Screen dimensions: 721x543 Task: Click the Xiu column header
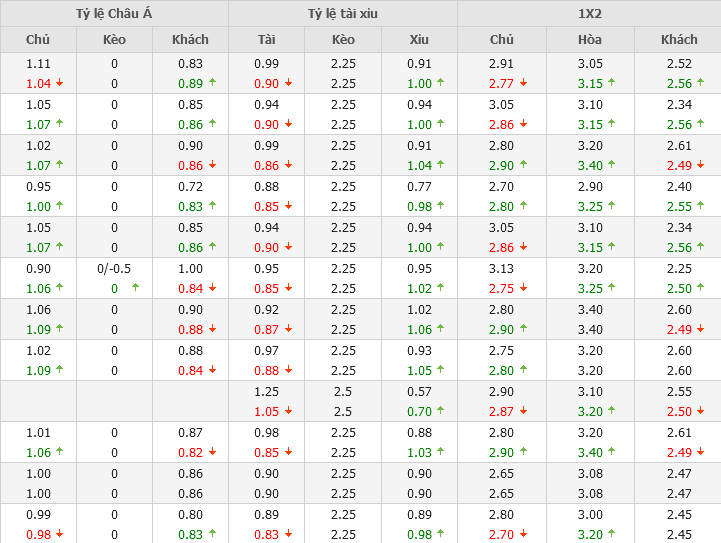coord(419,39)
